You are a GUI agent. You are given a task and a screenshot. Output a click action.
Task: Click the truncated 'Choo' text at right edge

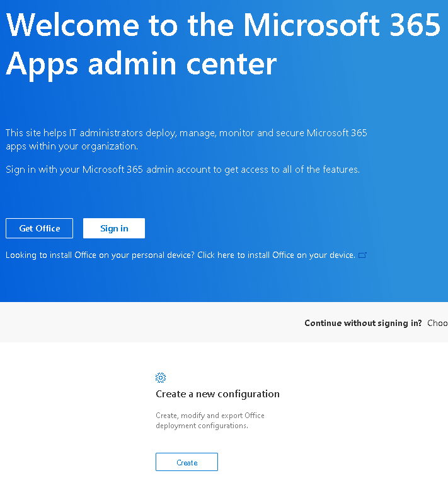coord(437,323)
